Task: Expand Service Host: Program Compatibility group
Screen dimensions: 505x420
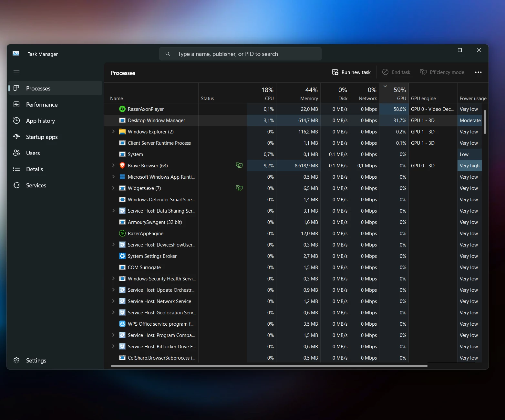Action: pyautogui.click(x=113, y=335)
